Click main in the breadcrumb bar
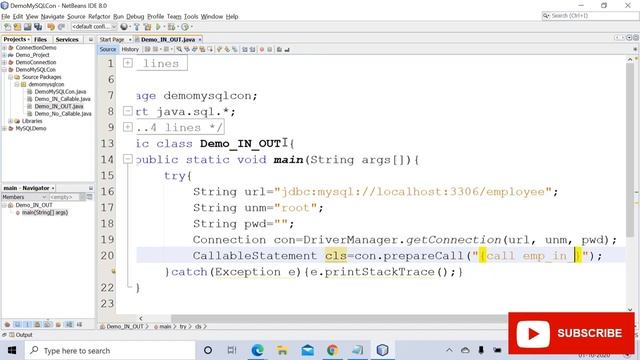Screen dimensions: 640x360 coord(165,327)
